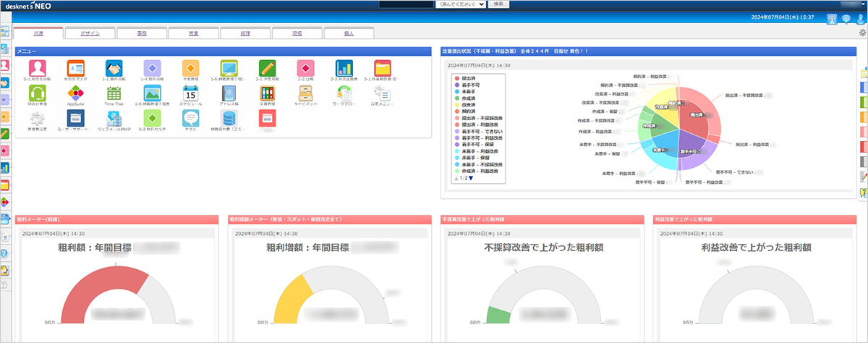The image size is (868, 343).
Task: Open the アドレス帳 address book icon
Action: [x=229, y=94]
